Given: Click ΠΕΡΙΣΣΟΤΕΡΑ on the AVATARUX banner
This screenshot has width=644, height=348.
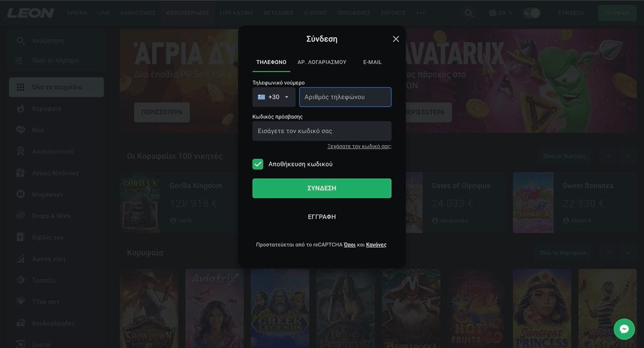Looking at the screenshot, I should 425,112.
